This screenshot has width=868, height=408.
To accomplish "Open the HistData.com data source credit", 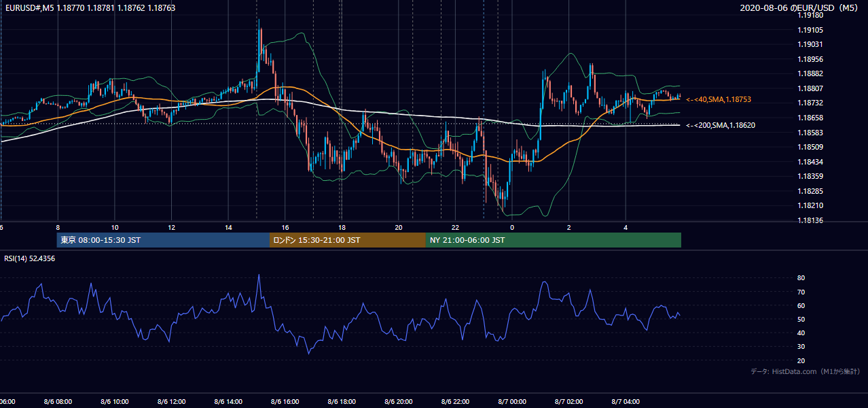I will point(805,371).
